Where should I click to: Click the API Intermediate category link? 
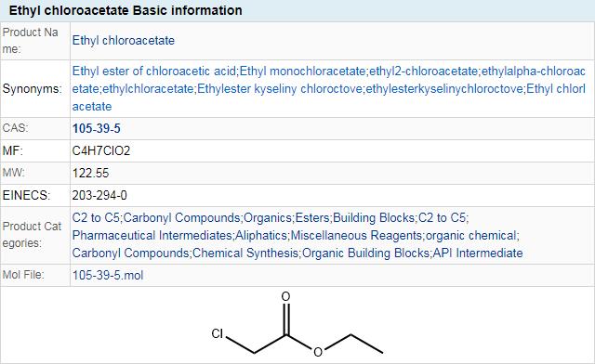pyautogui.click(x=478, y=253)
